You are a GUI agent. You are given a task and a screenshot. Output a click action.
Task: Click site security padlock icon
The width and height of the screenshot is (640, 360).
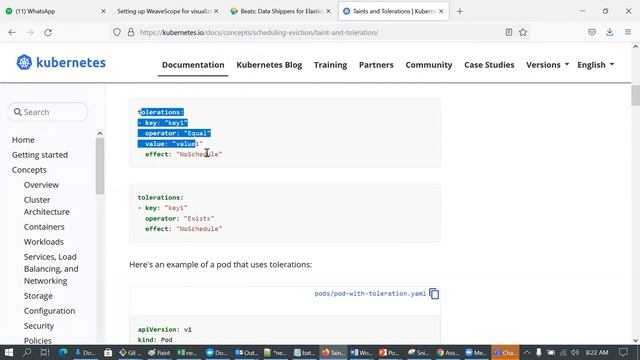pos(131,32)
